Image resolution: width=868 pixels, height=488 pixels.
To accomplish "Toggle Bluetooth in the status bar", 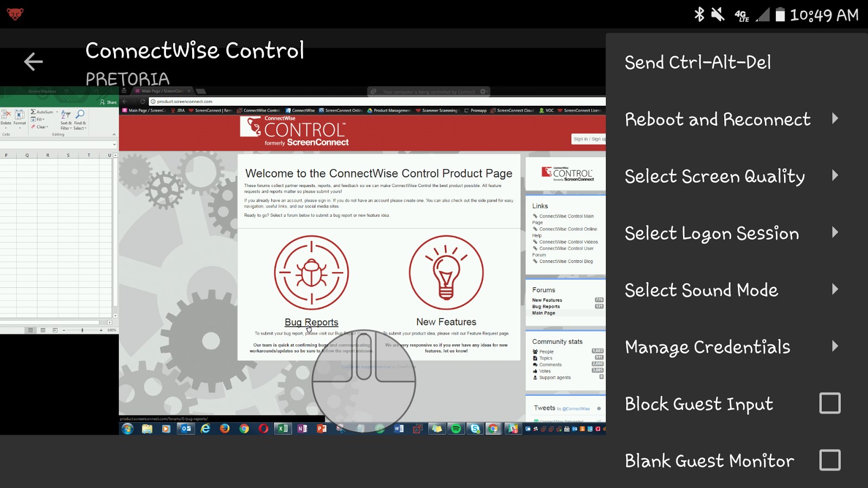I will [x=699, y=15].
